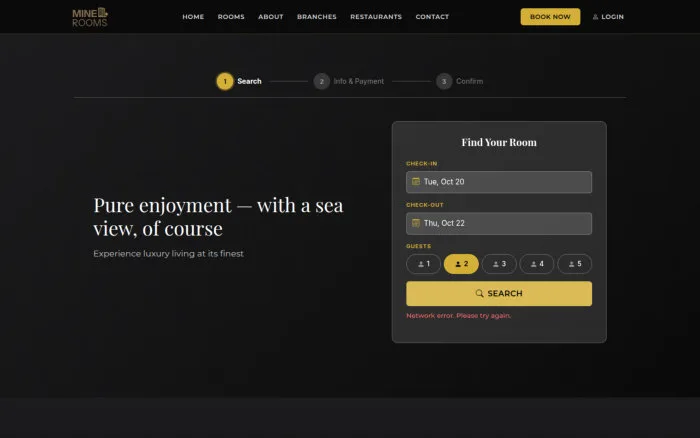Select 1 guest
The height and width of the screenshot is (438, 700).
click(x=423, y=264)
